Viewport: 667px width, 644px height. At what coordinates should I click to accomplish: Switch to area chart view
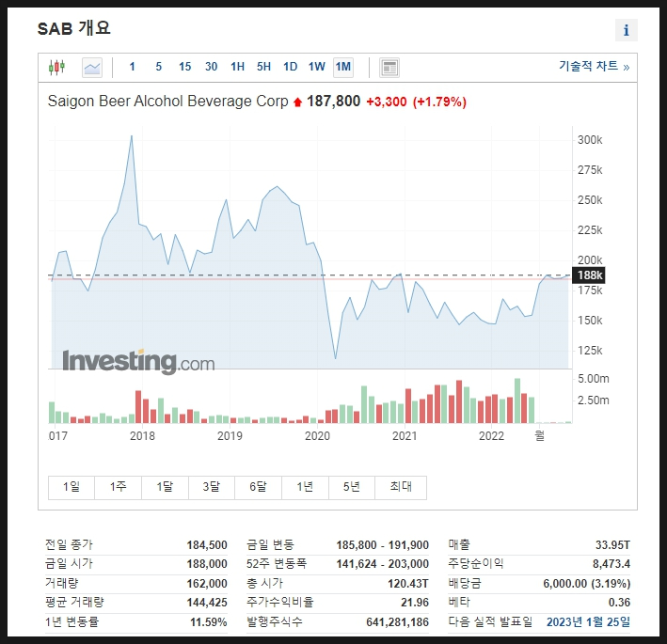92,67
